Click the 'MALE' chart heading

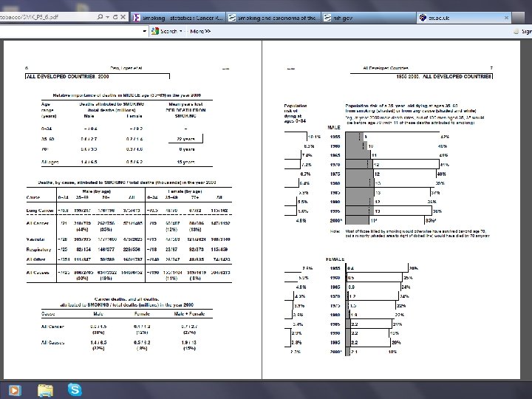(333, 128)
